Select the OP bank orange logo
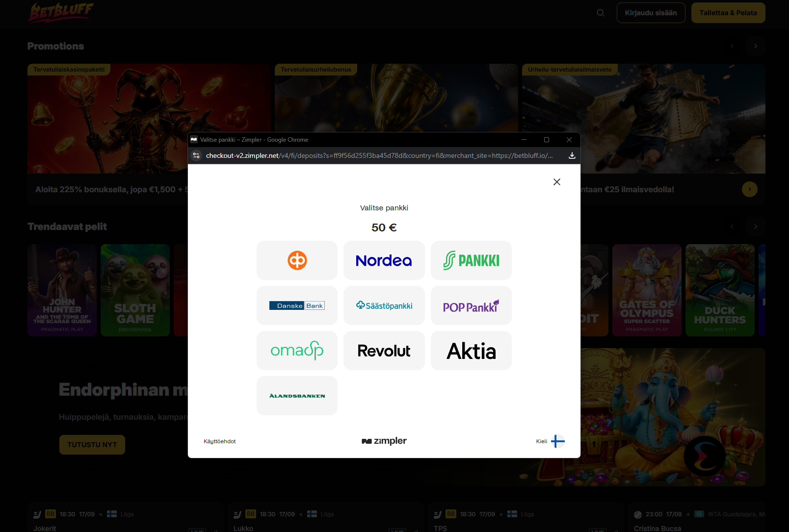Screen dimensions: 789x532 point(297,260)
